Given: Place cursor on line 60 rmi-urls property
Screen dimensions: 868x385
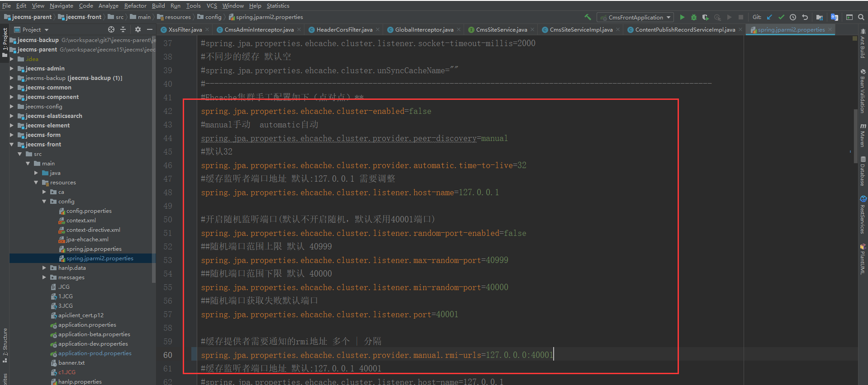Looking at the screenshot, I should [377, 355].
